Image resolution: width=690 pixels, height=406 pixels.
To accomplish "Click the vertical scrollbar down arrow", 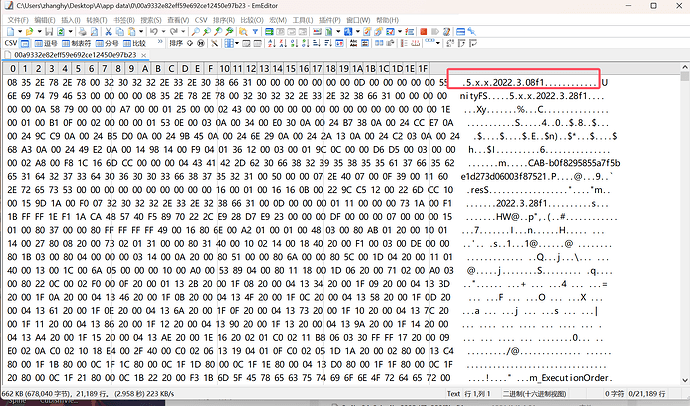I will click(685, 380).
